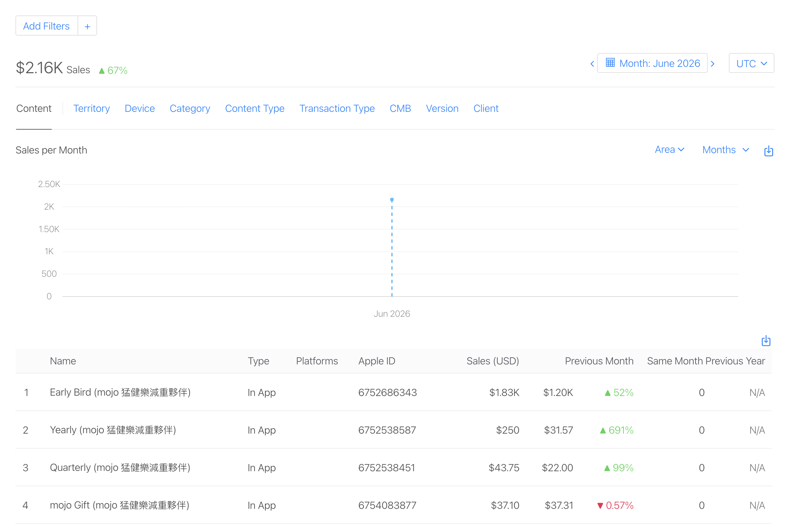Viewport: 796px width, 532px height.
Task: Sort by Same Month Previous Year header
Action: coord(706,361)
